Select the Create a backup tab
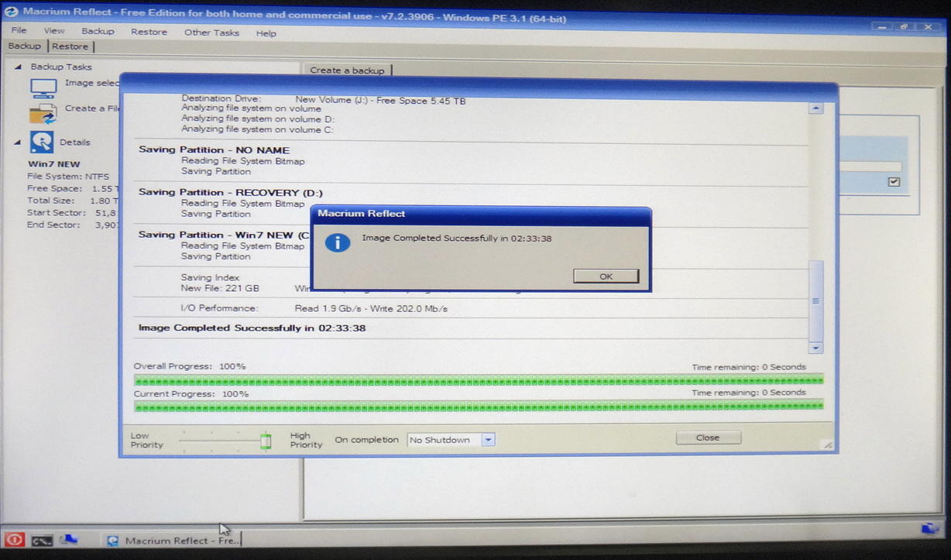Image resolution: width=951 pixels, height=560 pixels. 347,70
